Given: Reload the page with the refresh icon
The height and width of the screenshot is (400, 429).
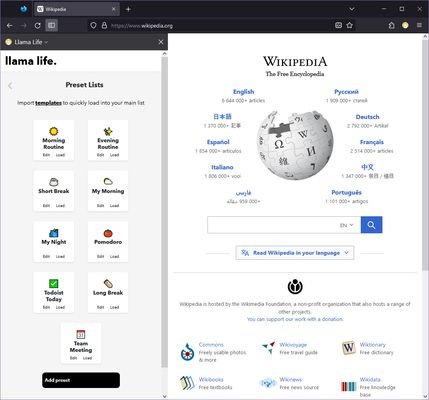Looking at the screenshot, I should pyautogui.click(x=37, y=25).
